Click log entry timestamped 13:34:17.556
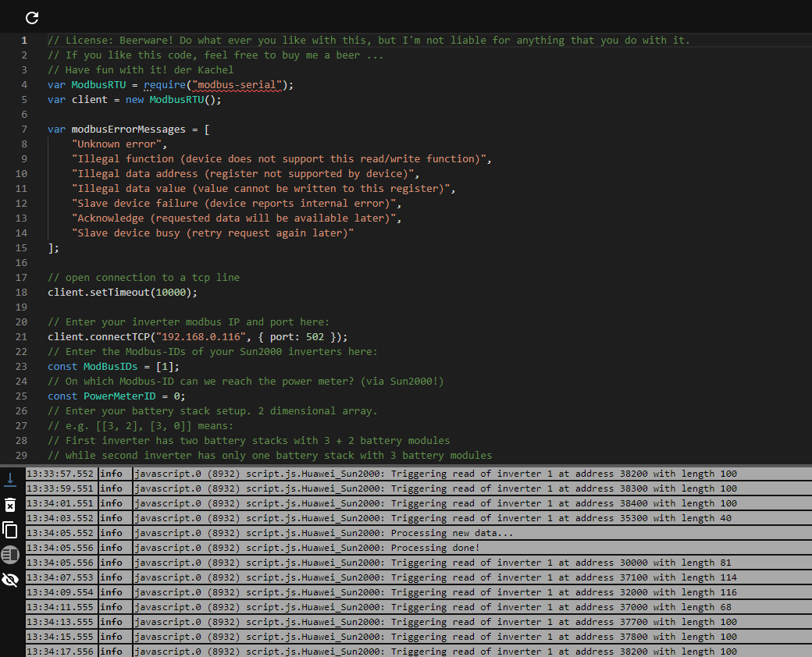Image resolution: width=812 pixels, height=657 pixels. pos(418,652)
